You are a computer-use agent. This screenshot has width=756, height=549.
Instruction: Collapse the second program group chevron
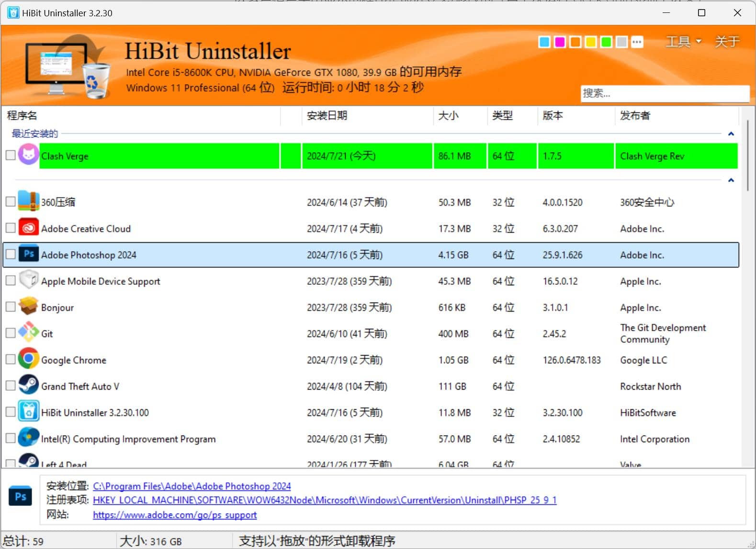pos(731,180)
